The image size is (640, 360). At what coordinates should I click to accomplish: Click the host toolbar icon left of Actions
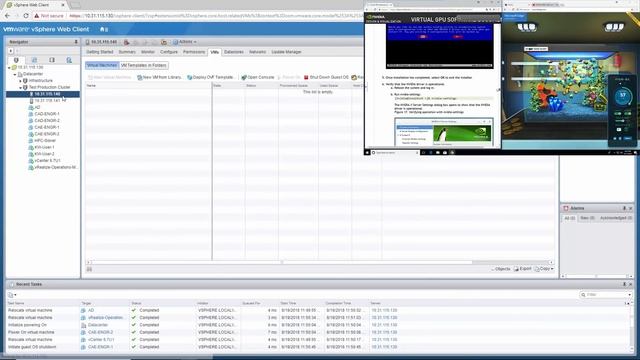[x=164, y=42]
